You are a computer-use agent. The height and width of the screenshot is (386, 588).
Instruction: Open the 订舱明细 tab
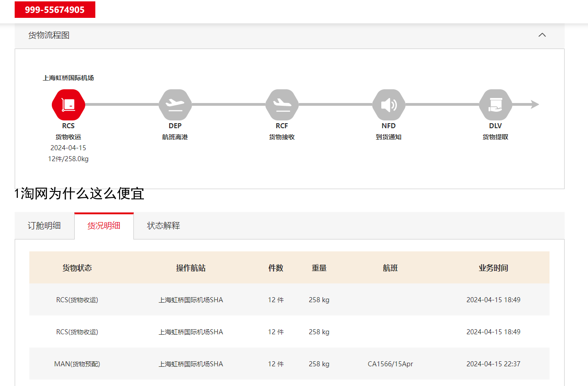[44, 226]
